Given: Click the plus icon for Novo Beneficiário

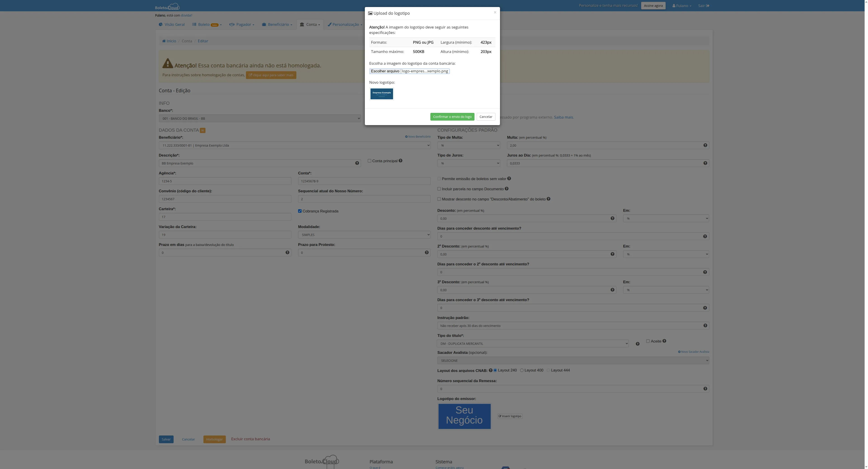Looking at the screenshot, I should [x=406, y=137].
